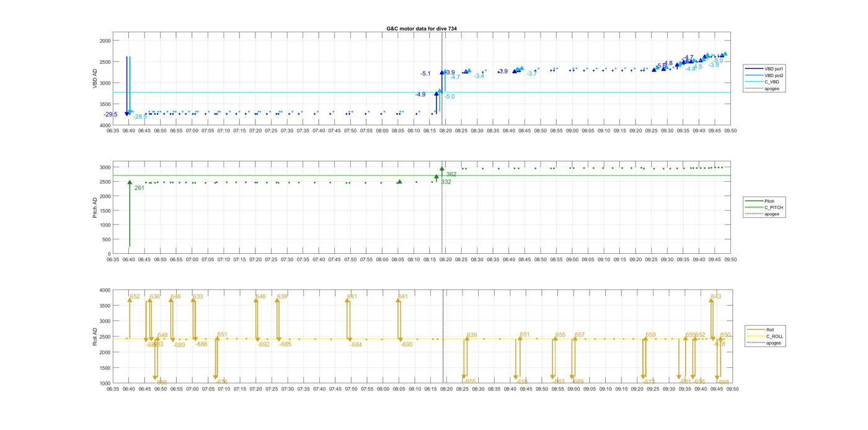
Task: Click the '2000' tick on VBD AD axis
Action: point(105,40)
